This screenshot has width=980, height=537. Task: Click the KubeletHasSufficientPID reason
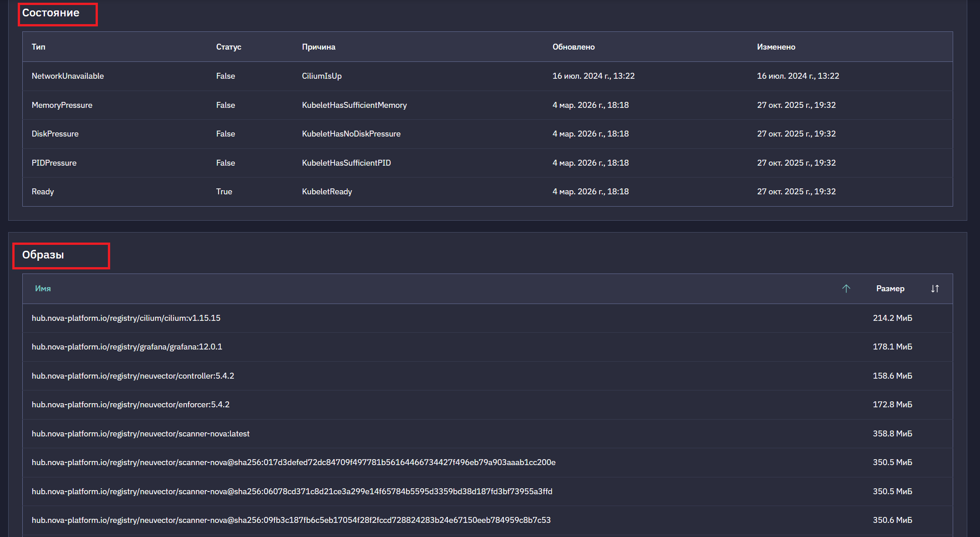(346, 163)
